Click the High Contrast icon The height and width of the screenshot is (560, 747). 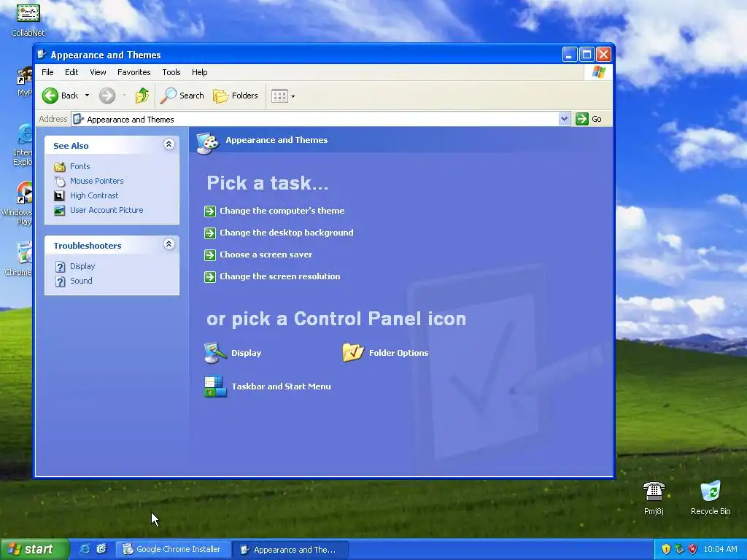(60, 195)
